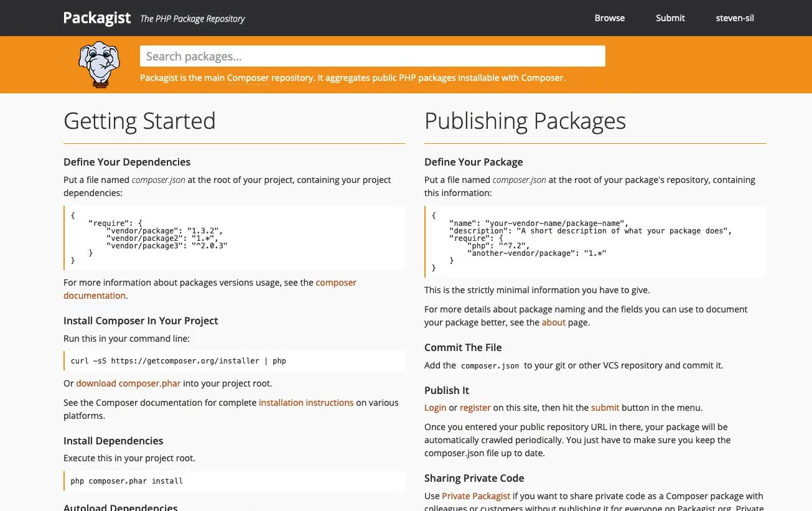Select the composer.json code block under Define Your Dependencies
Image resolution: width=812 pixels, height=511 pixels.
coord(234,238)
